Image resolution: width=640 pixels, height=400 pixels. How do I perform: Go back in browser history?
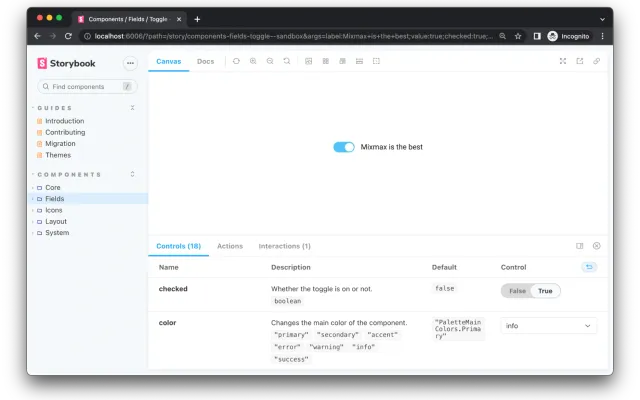(38, 36)
